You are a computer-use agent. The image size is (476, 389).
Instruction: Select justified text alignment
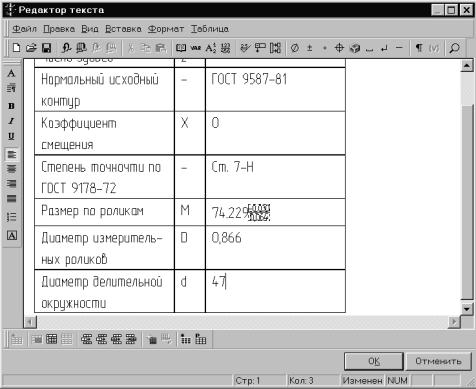pyautogui.click(x=11, y=199)
